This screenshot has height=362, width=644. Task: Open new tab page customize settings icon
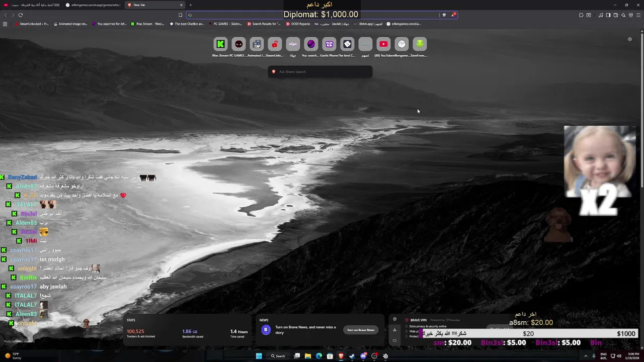pyautogui.click(x=630, y=39)
